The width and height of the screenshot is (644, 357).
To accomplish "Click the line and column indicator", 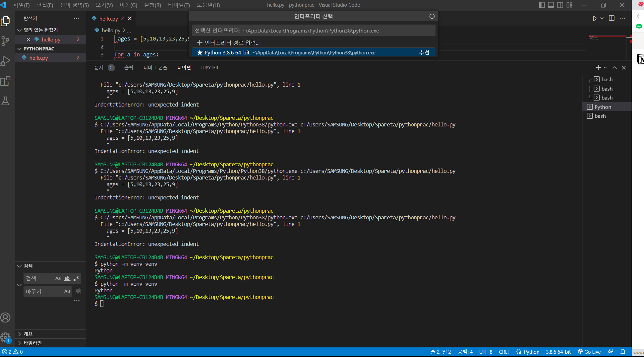I will click(440, 352).
